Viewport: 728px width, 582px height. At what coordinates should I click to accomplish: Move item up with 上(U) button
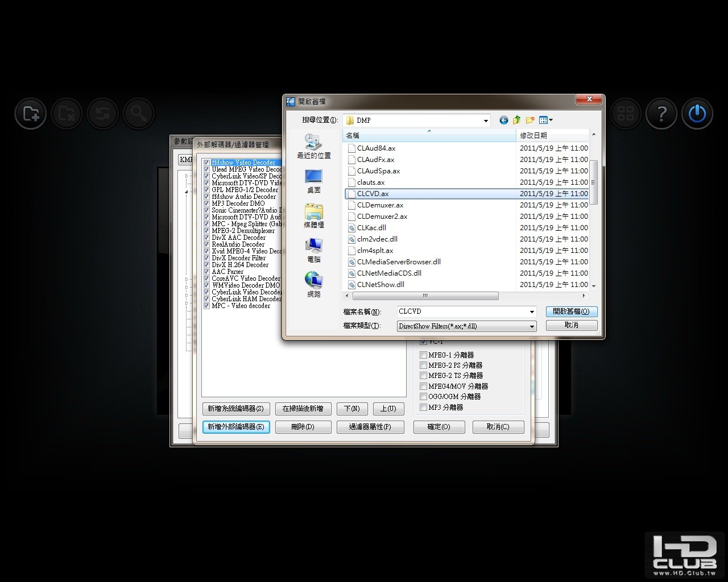[388, 409]
